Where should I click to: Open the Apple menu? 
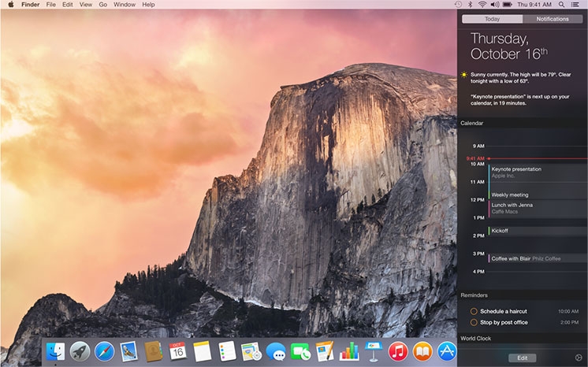[x=9, y=5]
